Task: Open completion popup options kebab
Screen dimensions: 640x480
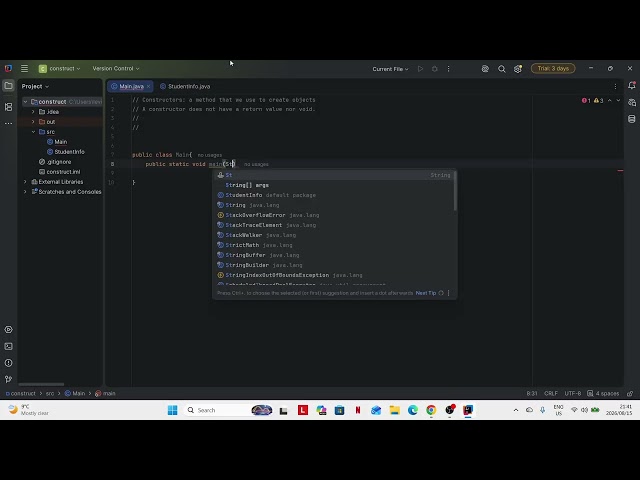Action: point(449,293)
